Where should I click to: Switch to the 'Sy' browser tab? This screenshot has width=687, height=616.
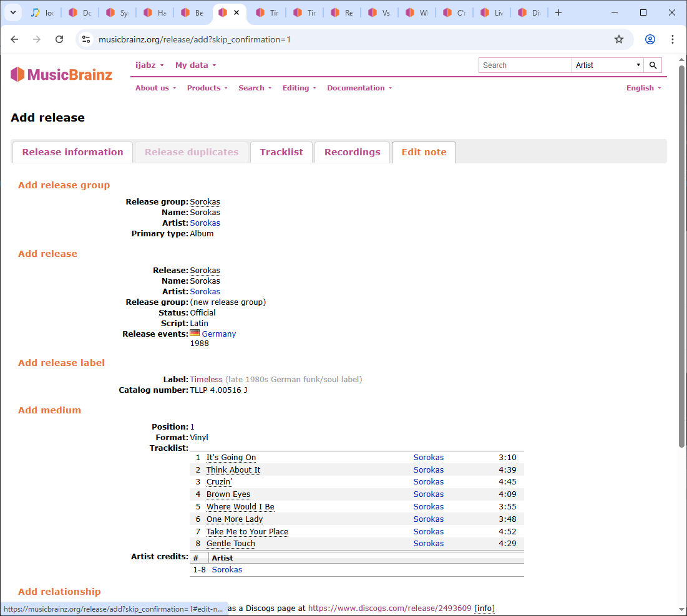pos(118,12)
